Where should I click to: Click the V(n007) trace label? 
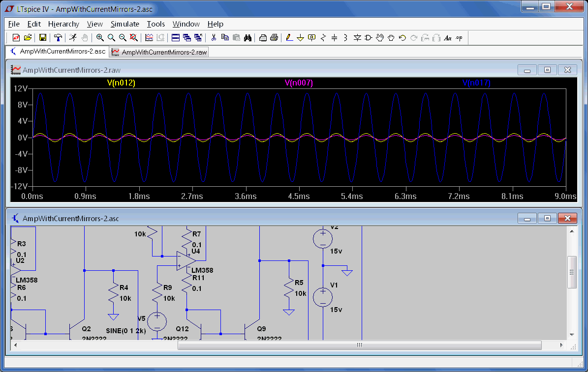[x=299, y=83]
